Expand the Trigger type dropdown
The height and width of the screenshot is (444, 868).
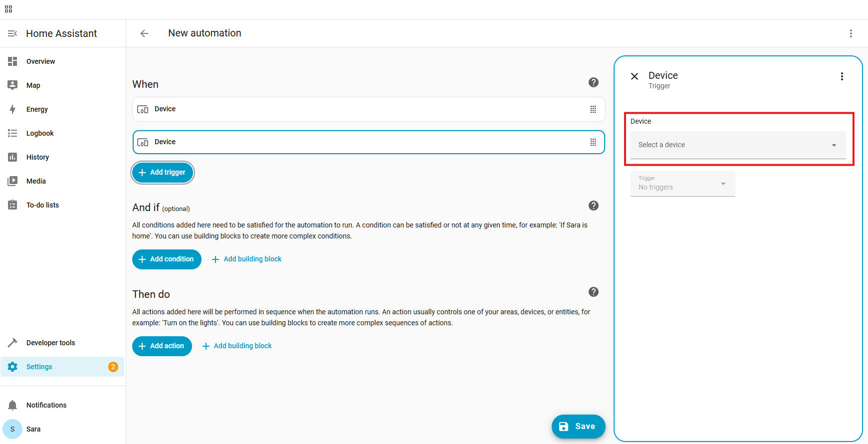[x=682, y=184]
